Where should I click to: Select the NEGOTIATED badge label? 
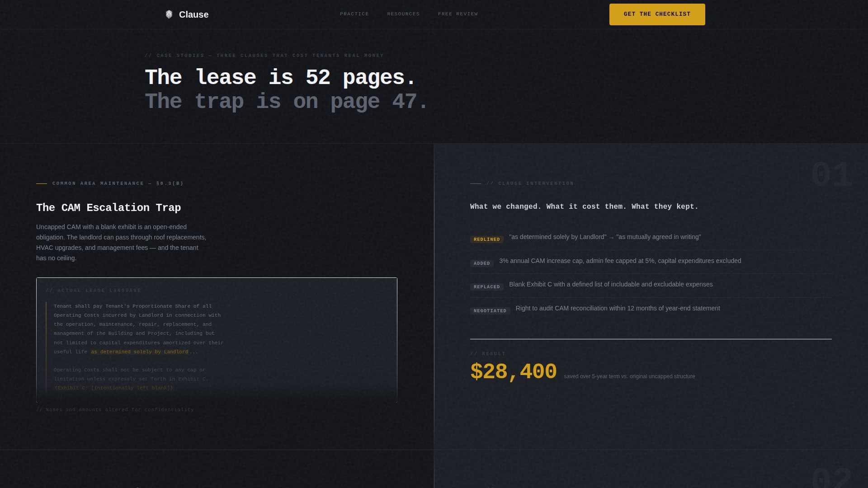[x=490, y=310]
